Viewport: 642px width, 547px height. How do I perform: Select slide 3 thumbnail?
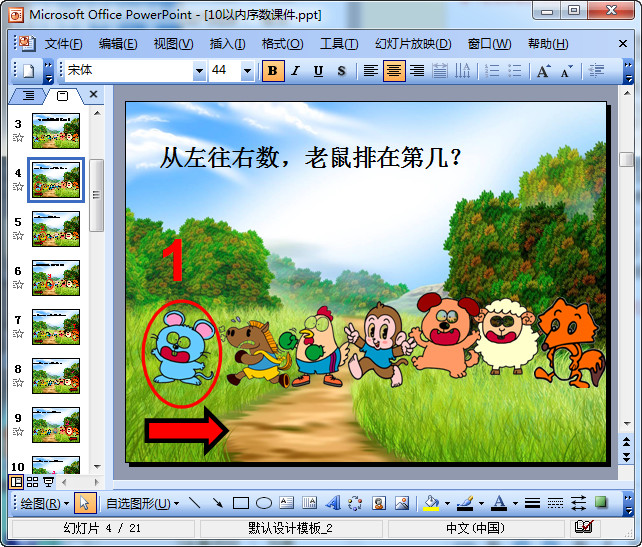[x=56, y=131]
